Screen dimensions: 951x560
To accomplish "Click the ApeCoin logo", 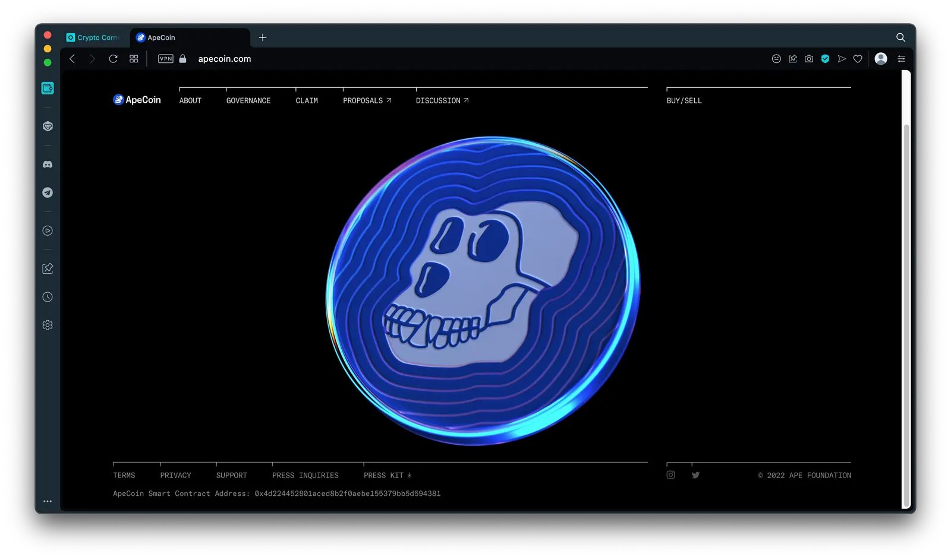I will click(137, 100).
